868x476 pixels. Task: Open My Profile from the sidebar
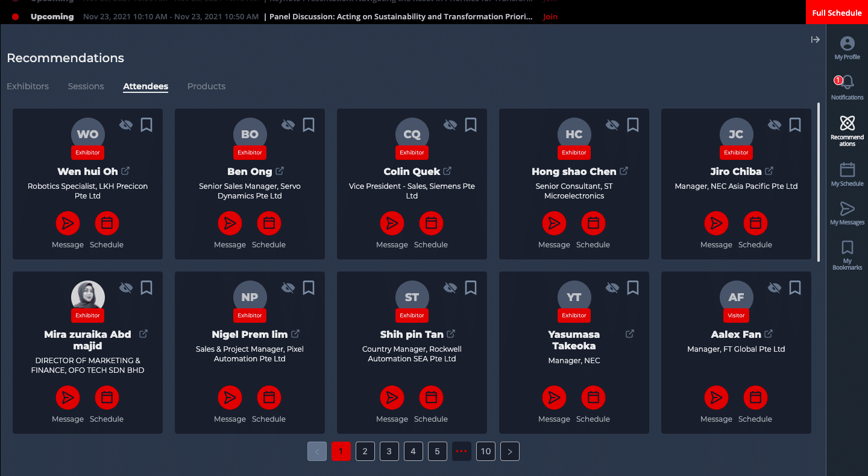point(847,48)
